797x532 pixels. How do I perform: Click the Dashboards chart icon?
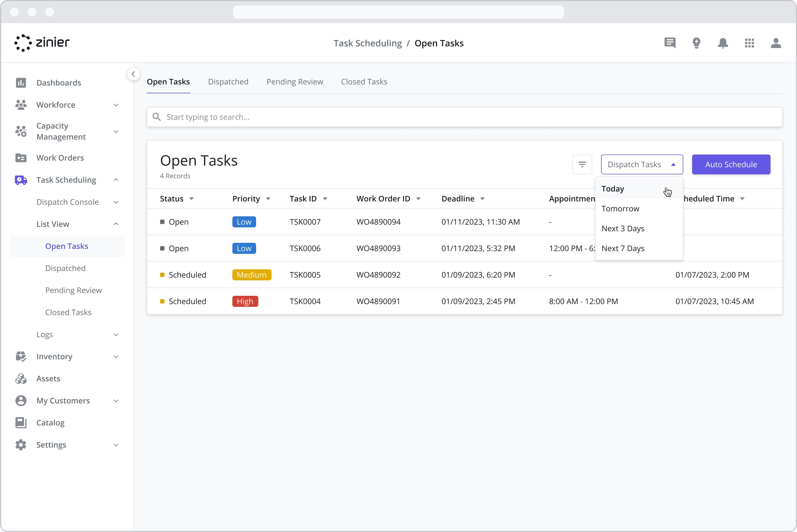21,83
